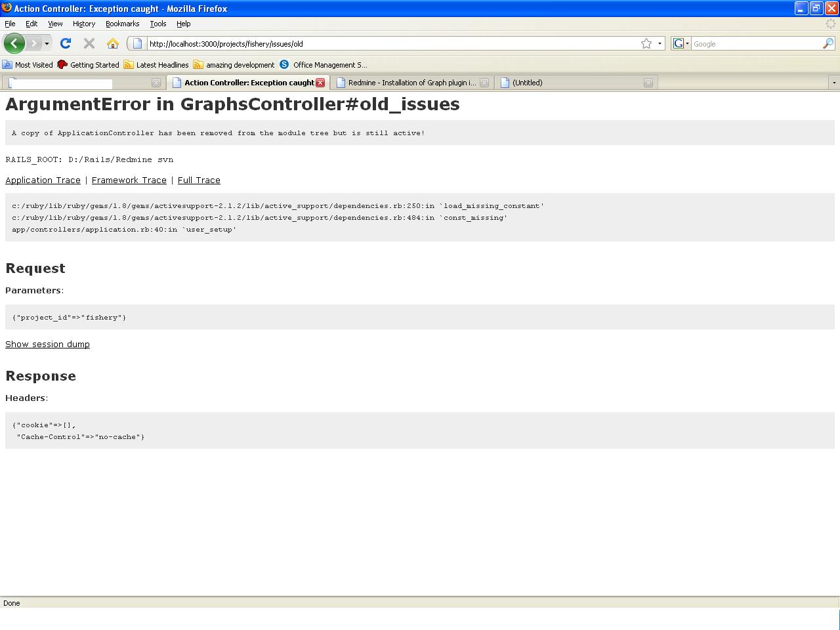840x630 pixels.
Task: Open the Tools menu
Action: (157, 24)
